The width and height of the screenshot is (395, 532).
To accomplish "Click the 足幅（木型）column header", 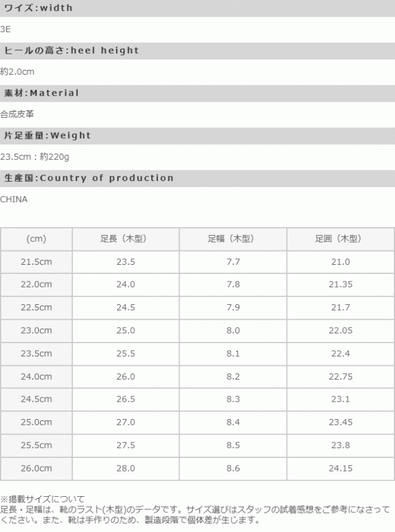I will tap(233, 239).
